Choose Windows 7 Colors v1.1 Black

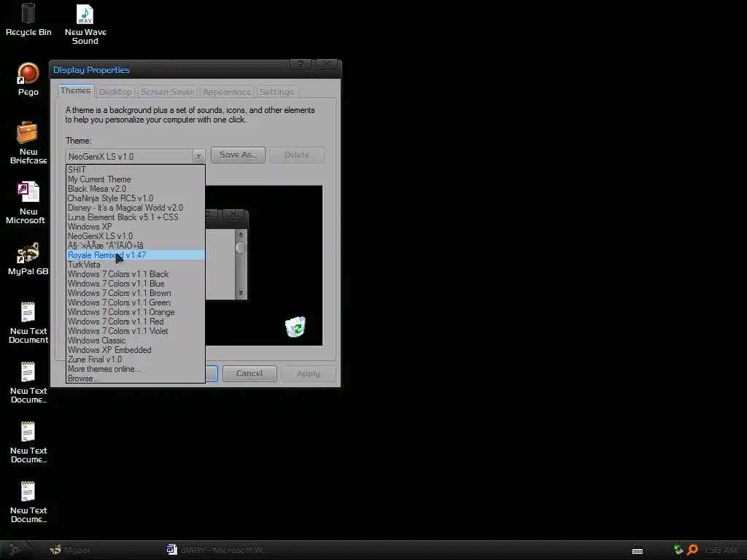[135, 274]
